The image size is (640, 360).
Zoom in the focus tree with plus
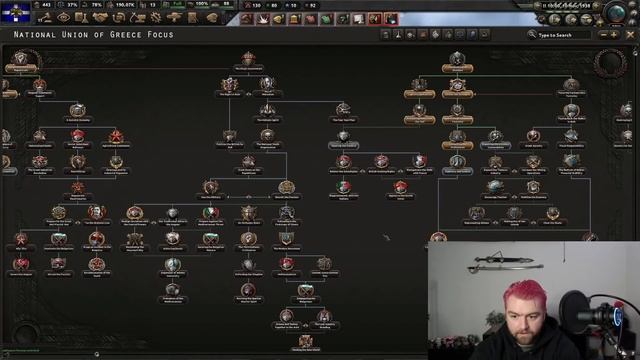(x=613, y=35)
